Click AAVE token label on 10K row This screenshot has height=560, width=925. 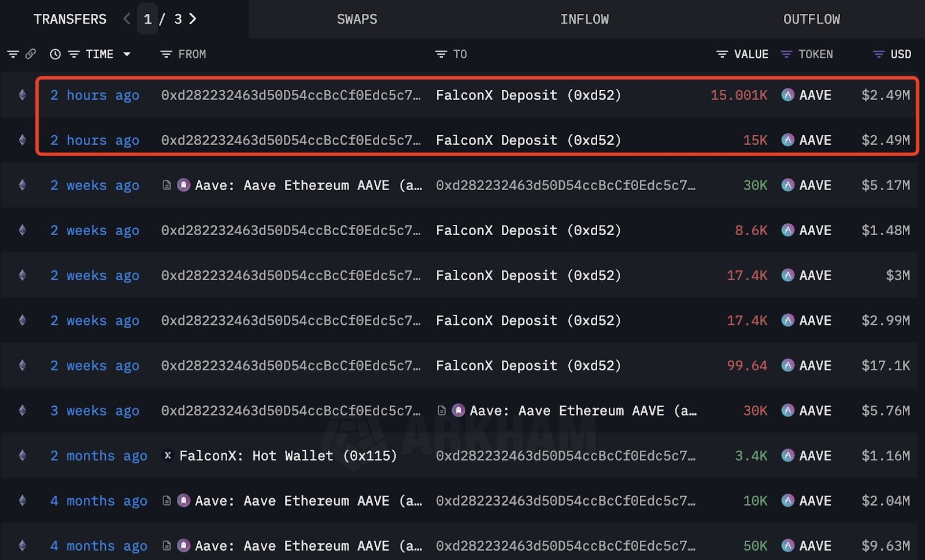point(815,500)
